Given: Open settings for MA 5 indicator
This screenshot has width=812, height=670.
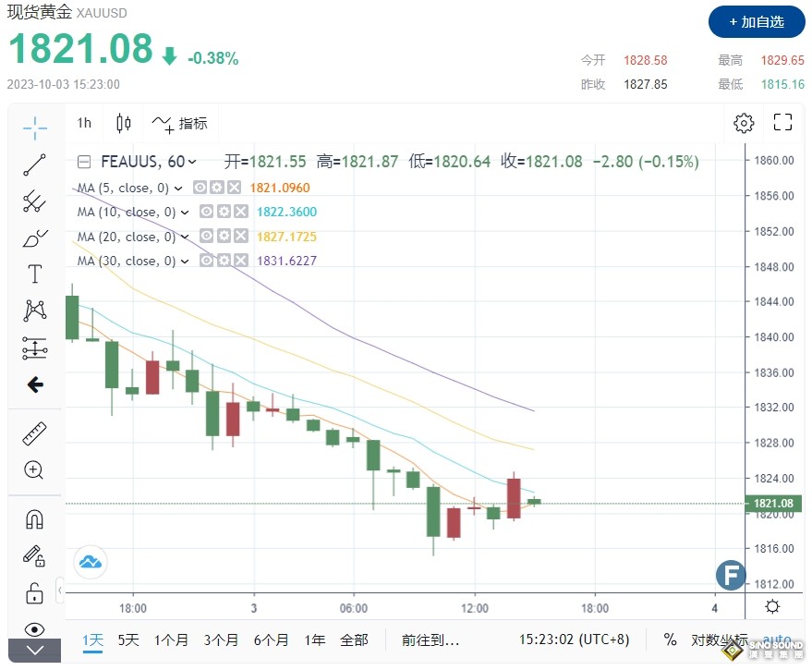Looking at the screenshot, I should point(217,187).
